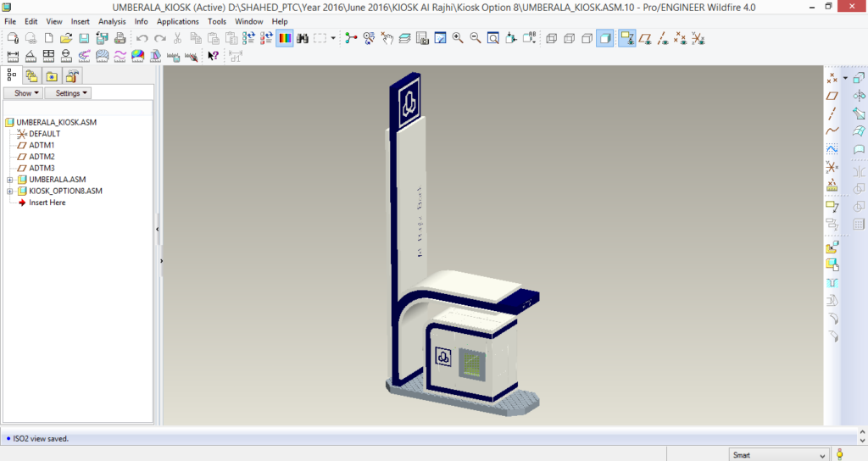Toggle Shading display mode
The image size is (868, 461).
pos(604,38)
